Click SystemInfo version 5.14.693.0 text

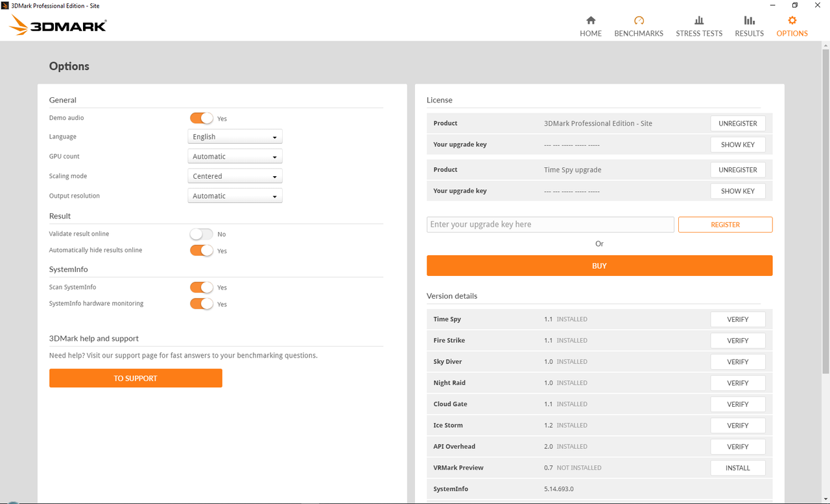click(558, 489)
